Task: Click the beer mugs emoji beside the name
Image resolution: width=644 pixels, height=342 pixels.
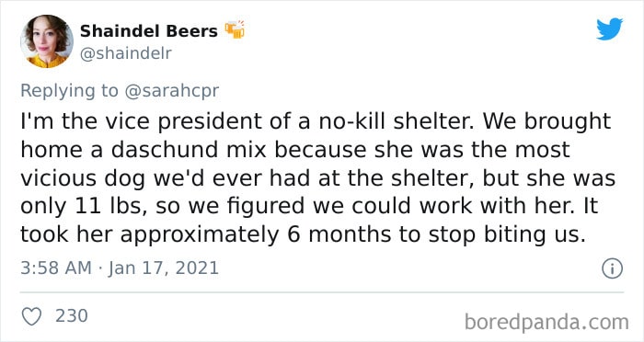Action: tap(235, 29)
